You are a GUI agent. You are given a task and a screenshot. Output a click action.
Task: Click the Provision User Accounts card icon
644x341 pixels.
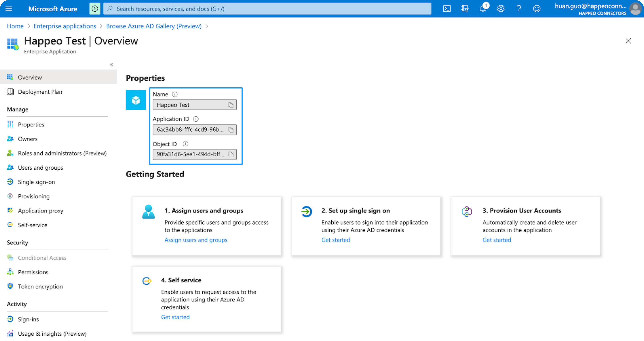coord(467,212)
